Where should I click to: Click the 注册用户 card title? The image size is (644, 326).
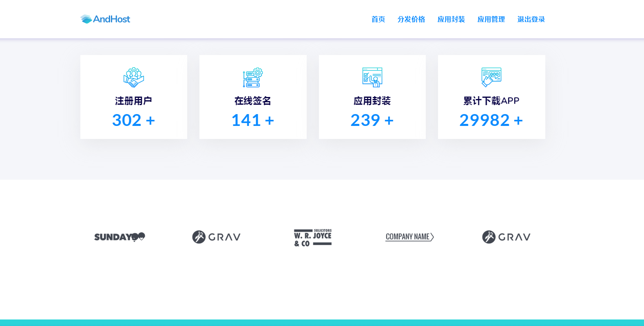[133, 101]
